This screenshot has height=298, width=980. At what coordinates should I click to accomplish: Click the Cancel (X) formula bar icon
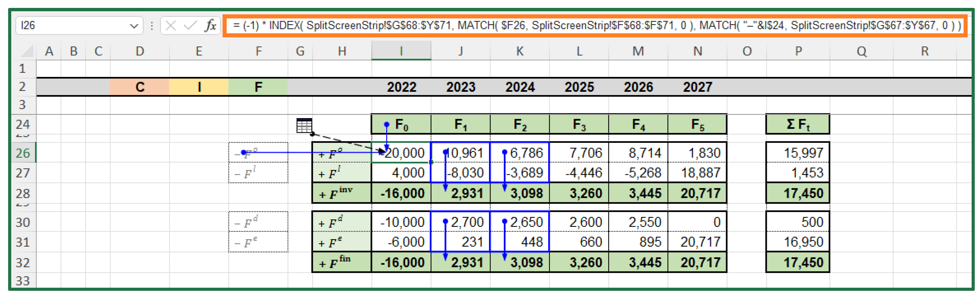coord(171,26)
